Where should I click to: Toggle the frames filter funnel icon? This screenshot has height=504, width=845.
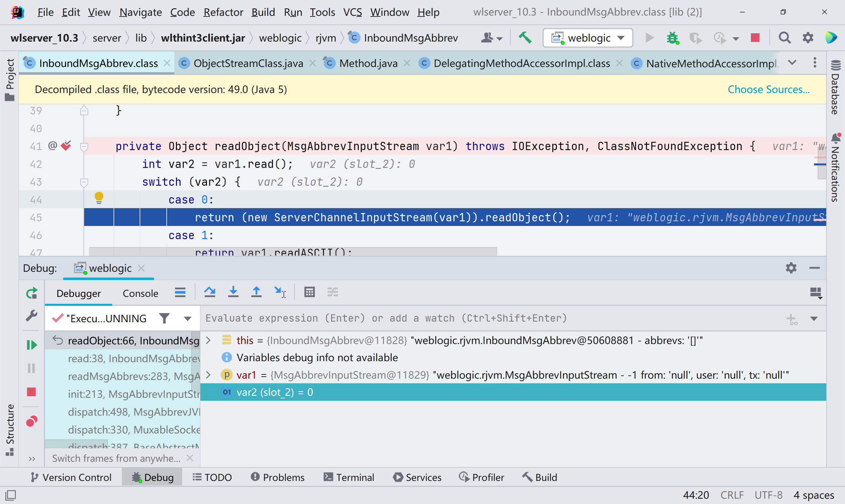click(164, 318)
